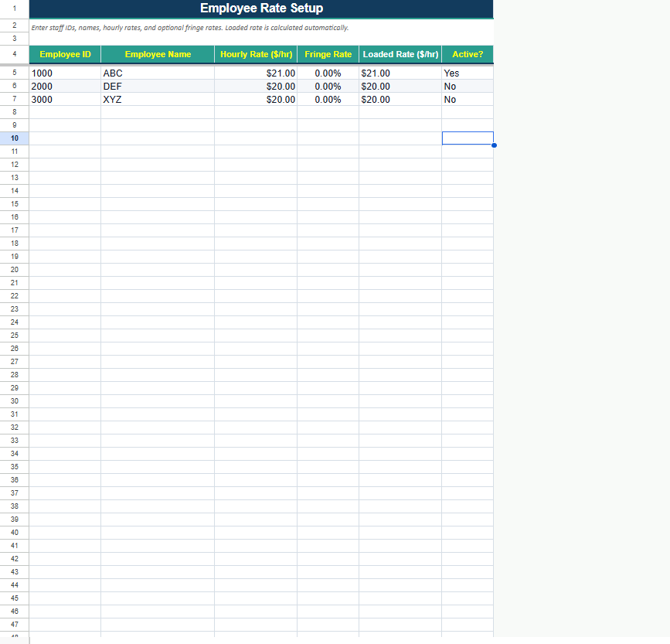Select the Yes active status for ABC

pos(468,73)
